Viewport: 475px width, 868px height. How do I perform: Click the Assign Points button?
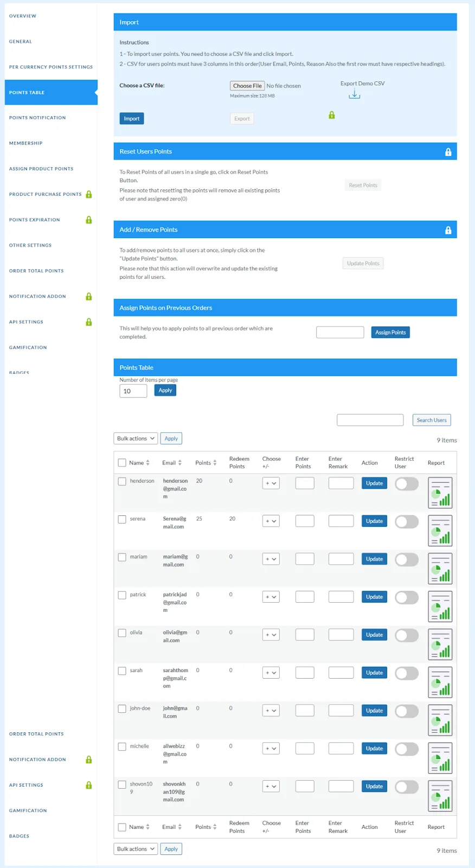coord(390,333)
